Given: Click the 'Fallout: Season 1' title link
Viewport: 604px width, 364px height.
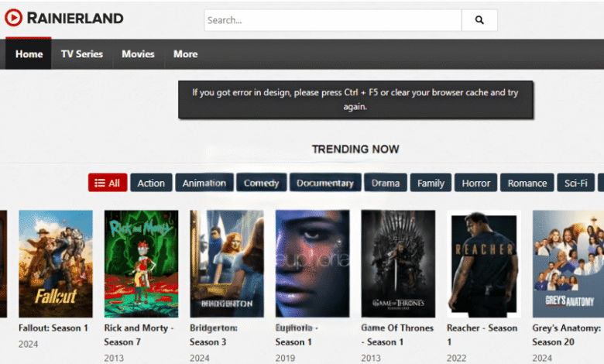Looking at the screenshot, I should [x=53, y=328].
